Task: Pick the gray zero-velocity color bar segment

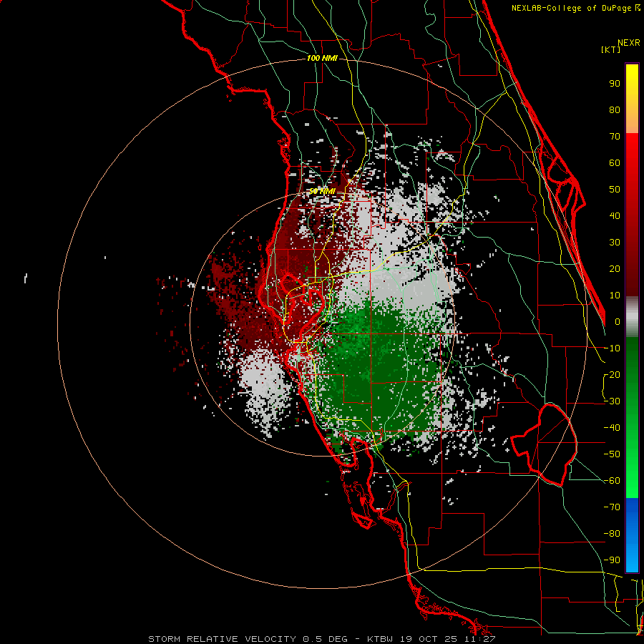Action: (632, 318)
